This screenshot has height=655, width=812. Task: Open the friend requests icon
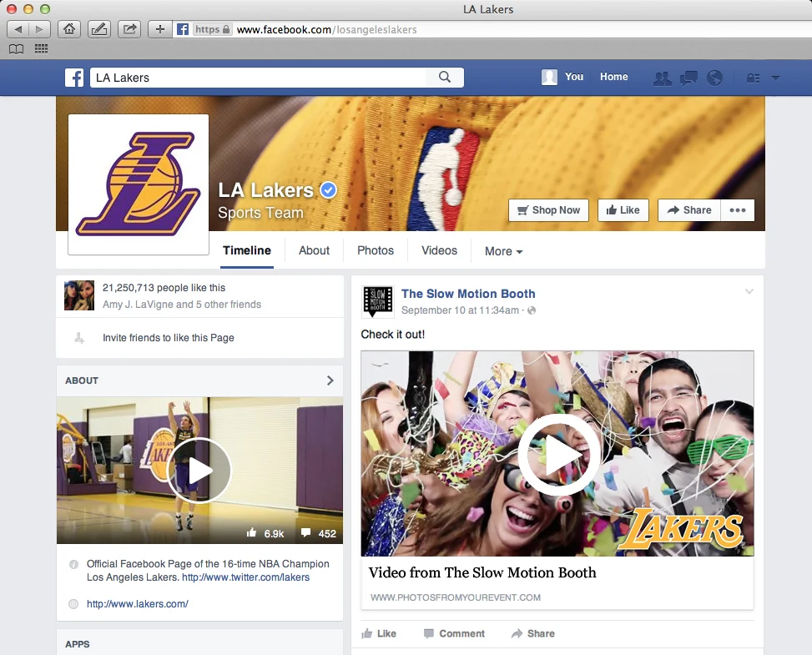click(663, 78)
